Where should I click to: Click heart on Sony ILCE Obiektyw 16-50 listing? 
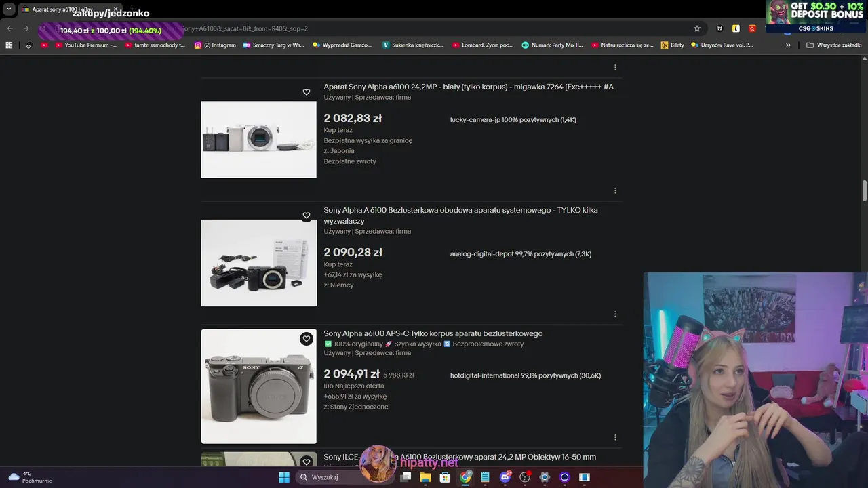(307, 462)
